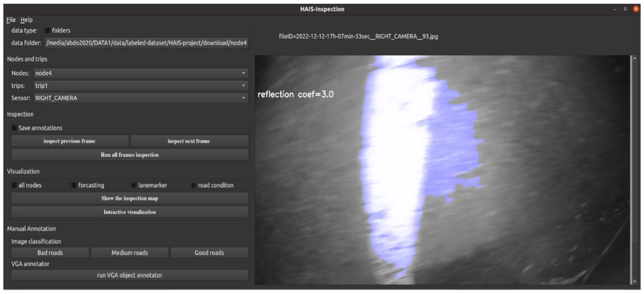Open the File menu
Viewport: 644px width, 294px height.
click(x=11, y=20)
